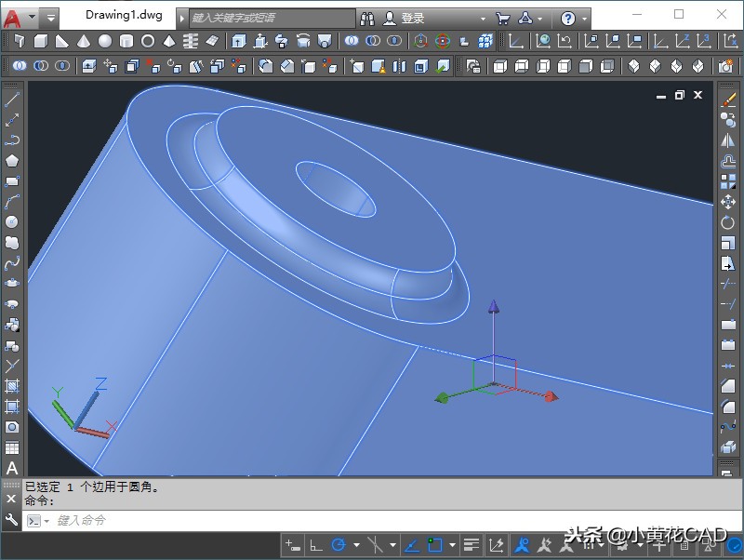744x560 pixels.
Task: Click the Torus solid tool
Action: click(x=148, y=41)
